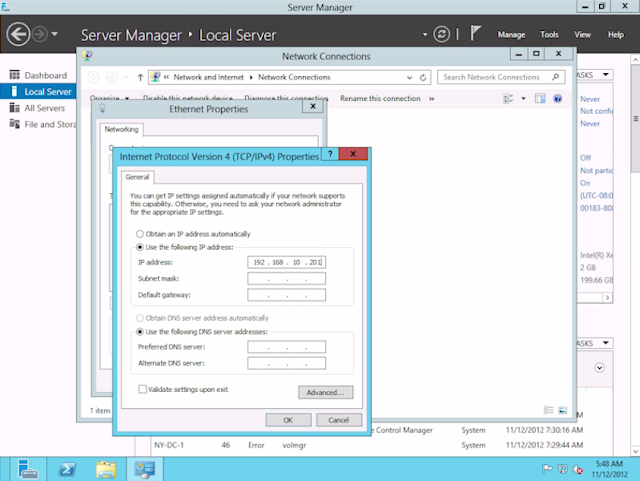Click Server Manager forward arrow button
Image resolution: width=640 pixels, height=481 pixels.
click(x=40, y=34)
